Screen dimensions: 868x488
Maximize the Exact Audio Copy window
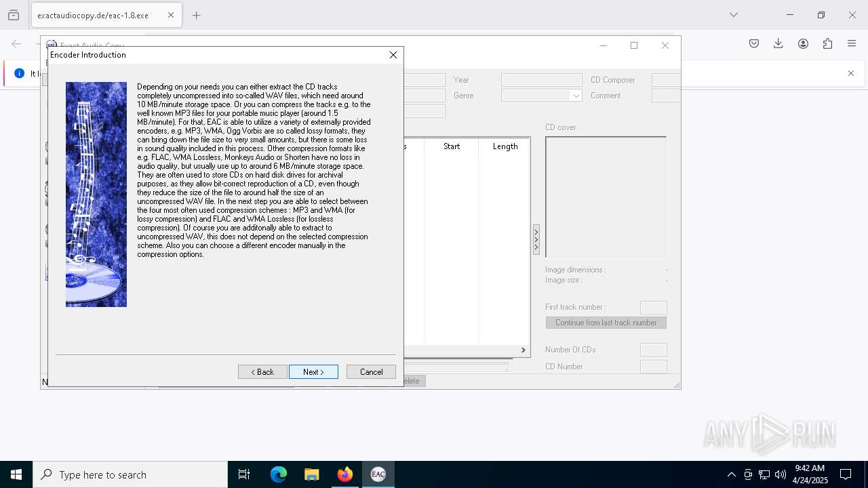[x=634, y=45]
